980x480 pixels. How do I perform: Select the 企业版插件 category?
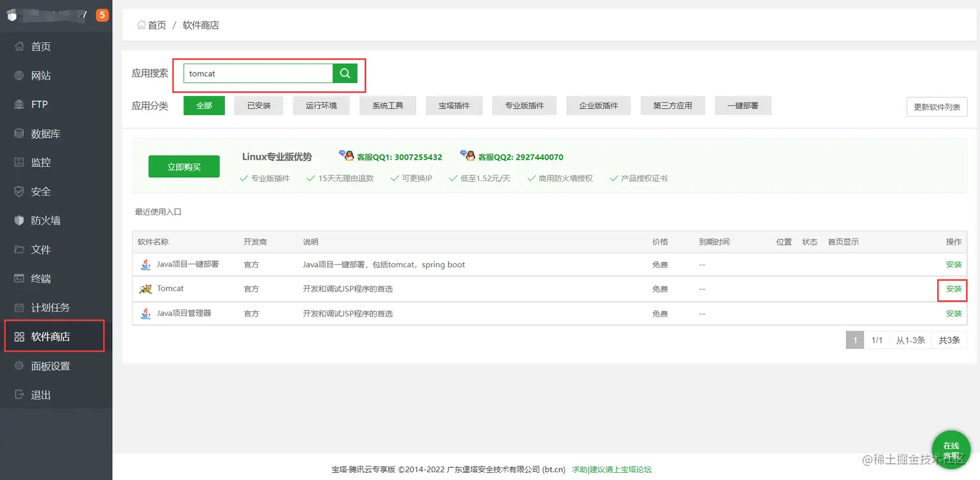tap(598, 106)
